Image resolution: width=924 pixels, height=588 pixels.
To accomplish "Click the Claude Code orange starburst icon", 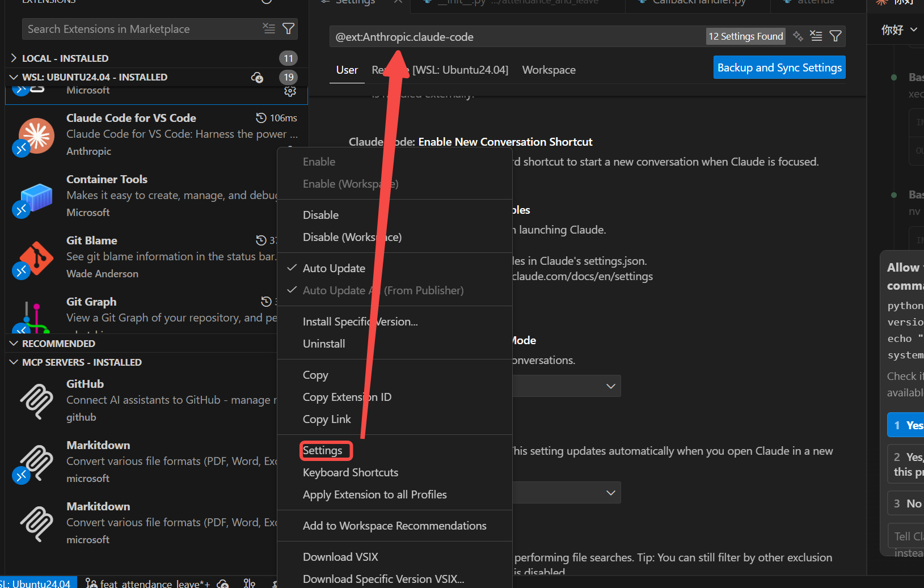I will [x=36, y=136].
